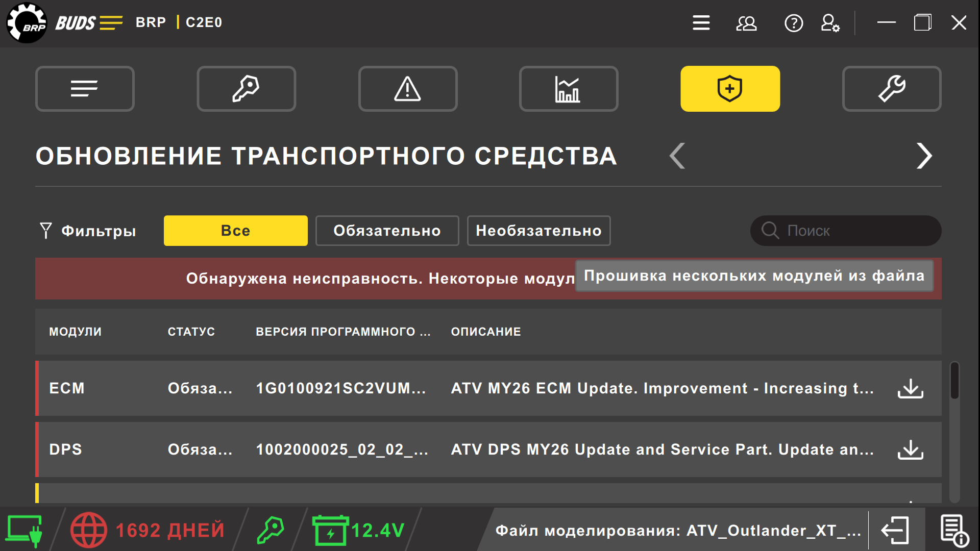This screenshot has width=980, height=551.
Task: Select the DPS module name
Action: [66, 449]
